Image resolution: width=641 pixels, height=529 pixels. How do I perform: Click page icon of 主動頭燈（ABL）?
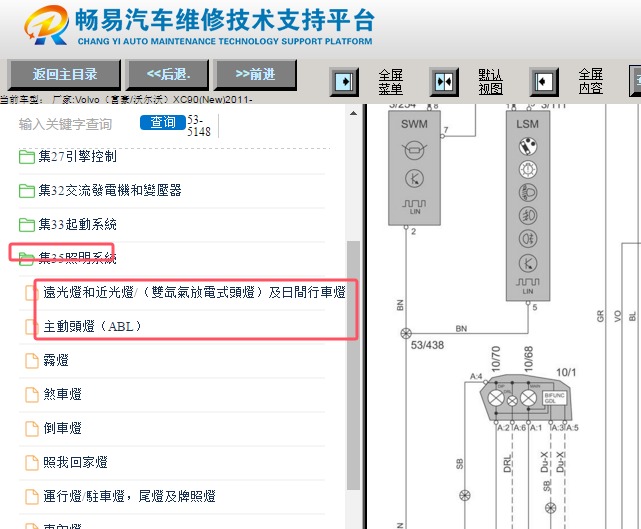(x=30, y=327)
